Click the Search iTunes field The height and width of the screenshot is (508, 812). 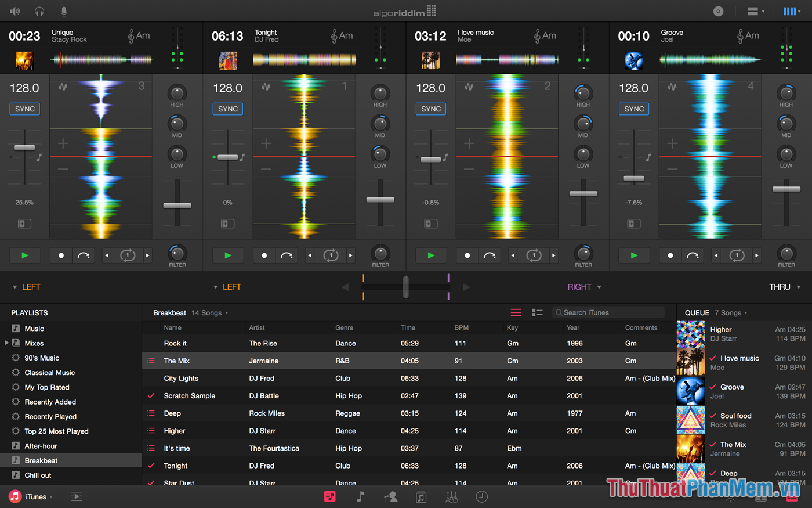(608, 312)
